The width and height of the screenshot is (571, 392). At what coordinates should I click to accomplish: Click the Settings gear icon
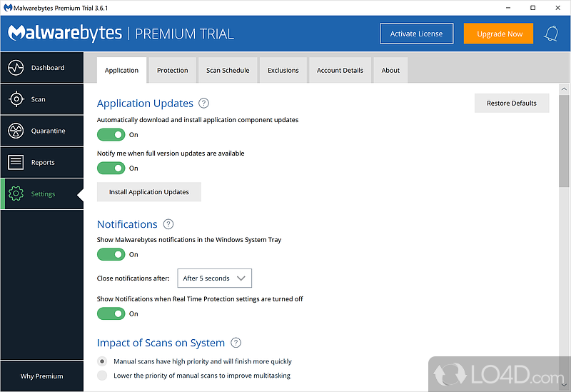click(x=16, y=194)
